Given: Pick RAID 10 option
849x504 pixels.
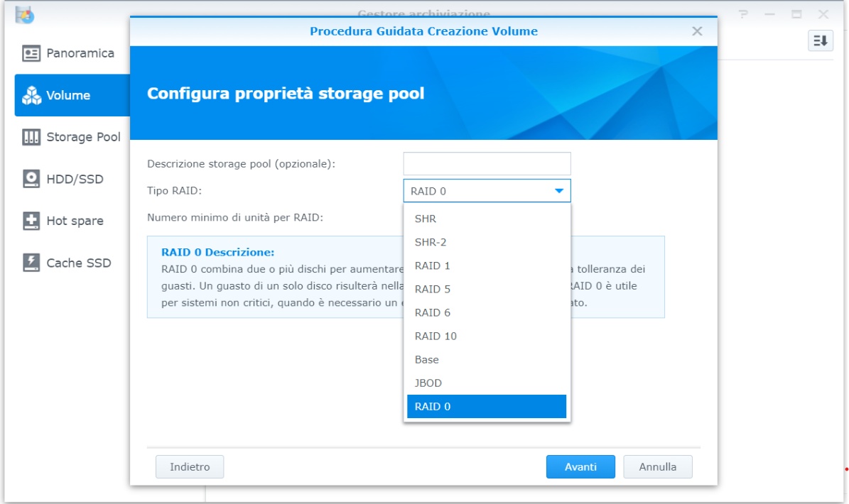Looking at the screenshot, I should click(x=436, y=336).
